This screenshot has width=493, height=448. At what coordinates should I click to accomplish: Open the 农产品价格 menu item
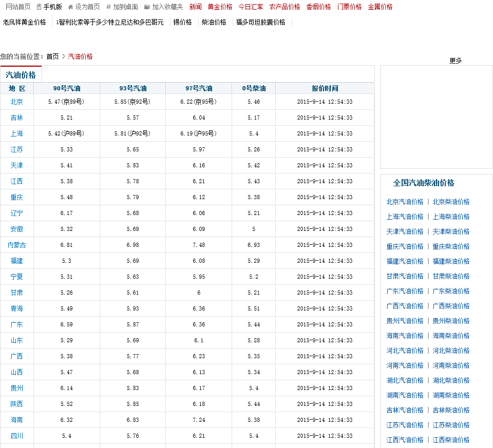285,7
